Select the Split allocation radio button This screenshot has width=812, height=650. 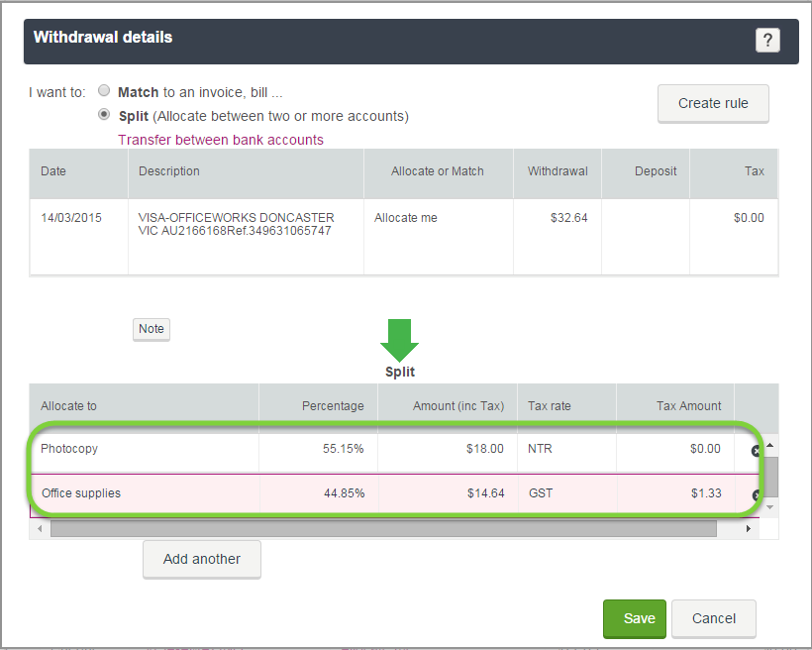click(104, 114)
